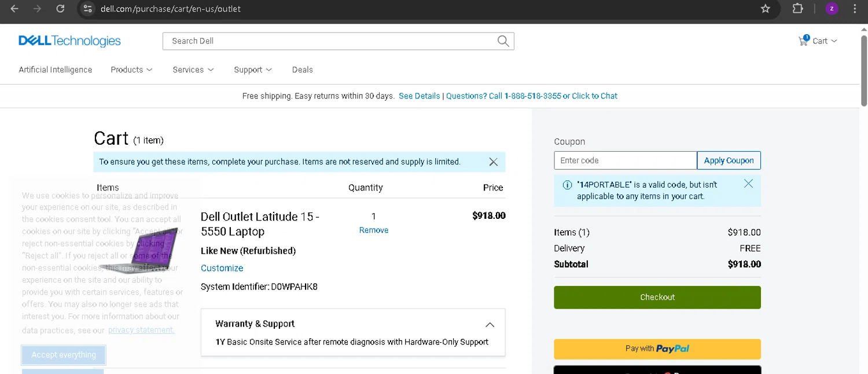Click the green Checkout button
Viewport: 868px width, 374px height.
(657, 297)
